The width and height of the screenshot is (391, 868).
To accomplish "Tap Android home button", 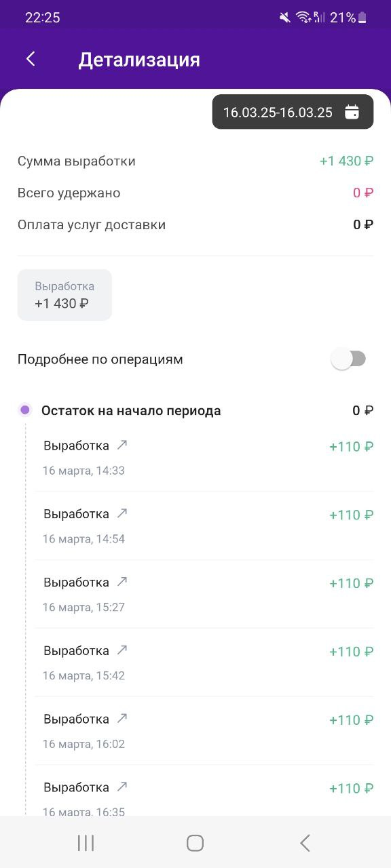I will pyautogui.click(x=195, y=843).
